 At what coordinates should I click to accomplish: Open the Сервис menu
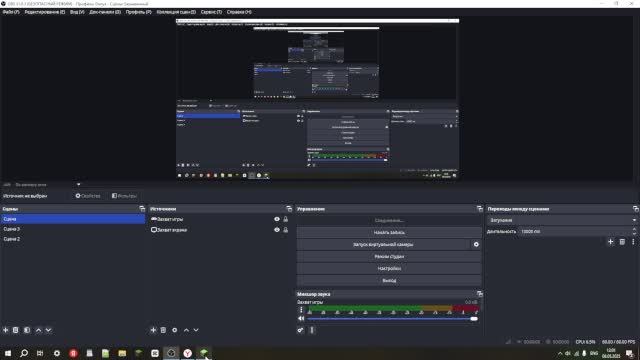211,12
